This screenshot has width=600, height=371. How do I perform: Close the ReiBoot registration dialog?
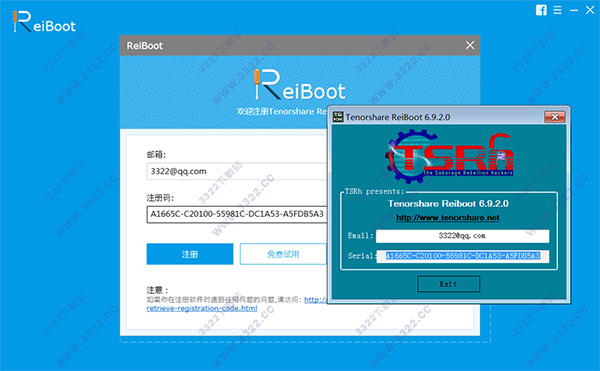click(x=470, y=46)
